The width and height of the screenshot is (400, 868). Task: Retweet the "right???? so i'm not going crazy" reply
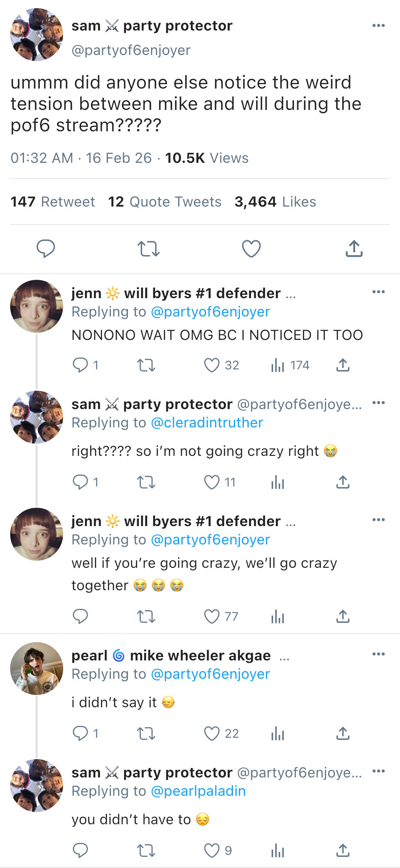(x=146, y=482)
